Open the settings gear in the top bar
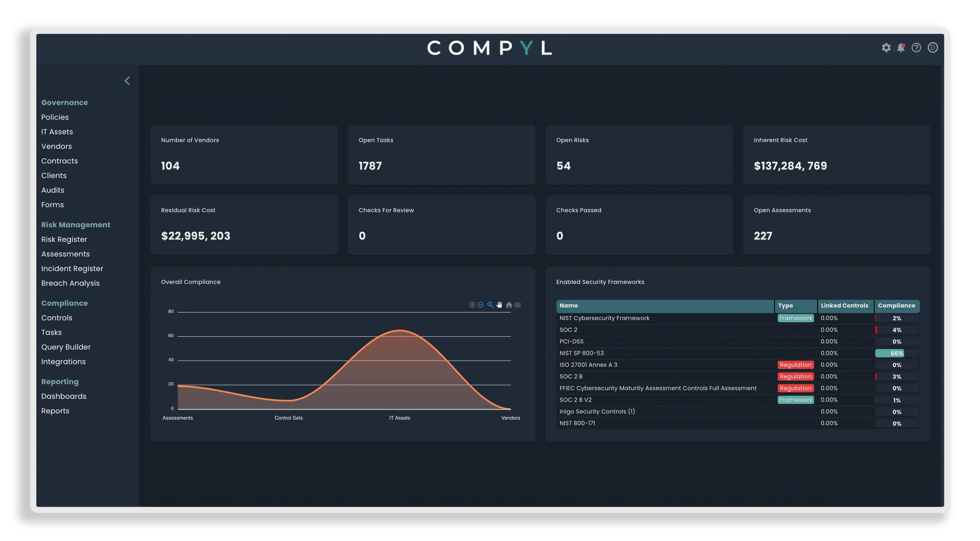The image size is (980, 541). click(886, 47)
